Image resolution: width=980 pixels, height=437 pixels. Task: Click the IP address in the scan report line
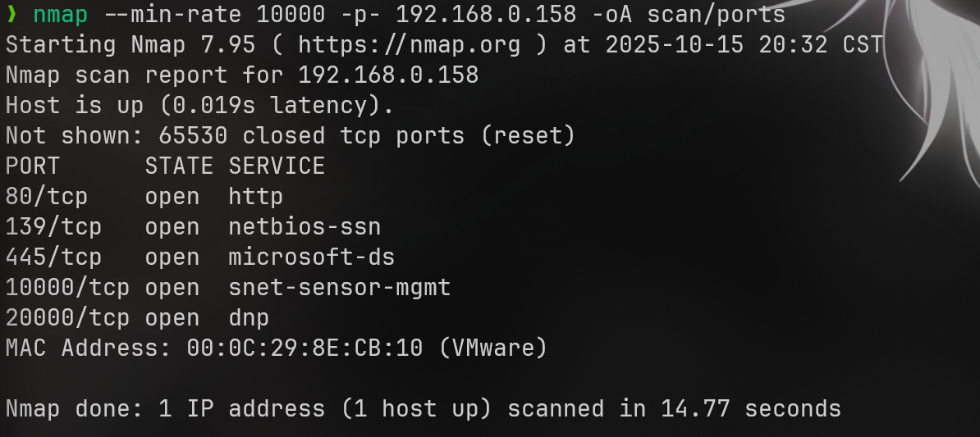point(388,75)
